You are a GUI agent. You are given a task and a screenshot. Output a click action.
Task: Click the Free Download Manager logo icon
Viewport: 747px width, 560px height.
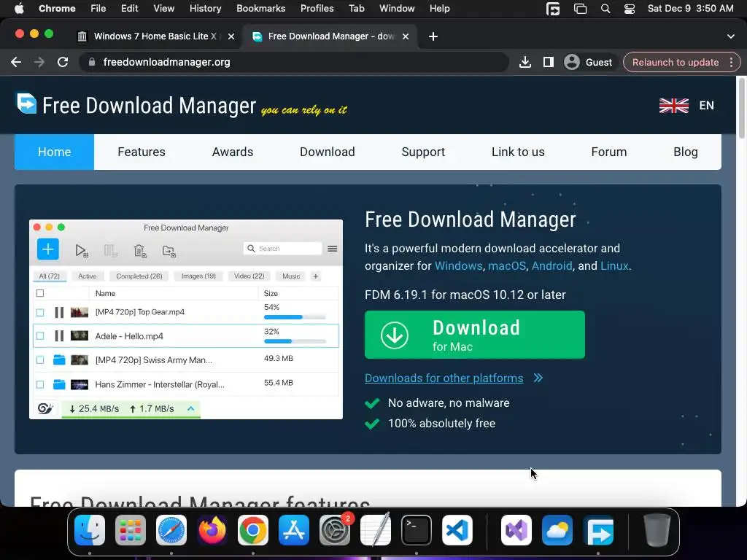point(27,103)
